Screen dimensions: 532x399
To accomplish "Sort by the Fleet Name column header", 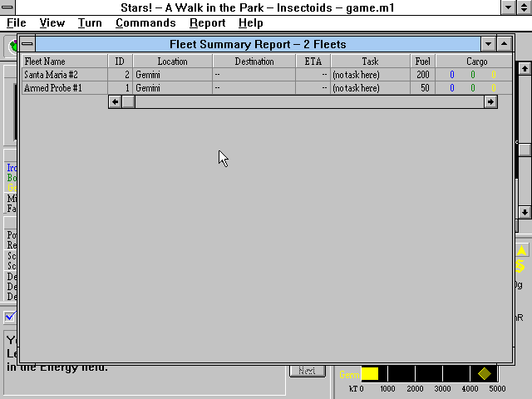I will click(x=65, y=62).
